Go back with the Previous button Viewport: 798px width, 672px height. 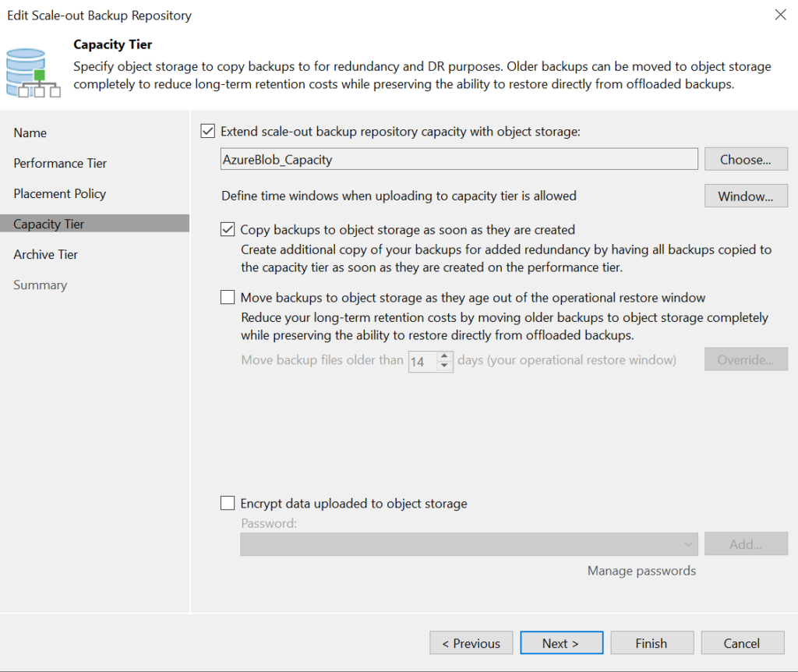coord(471,643)
